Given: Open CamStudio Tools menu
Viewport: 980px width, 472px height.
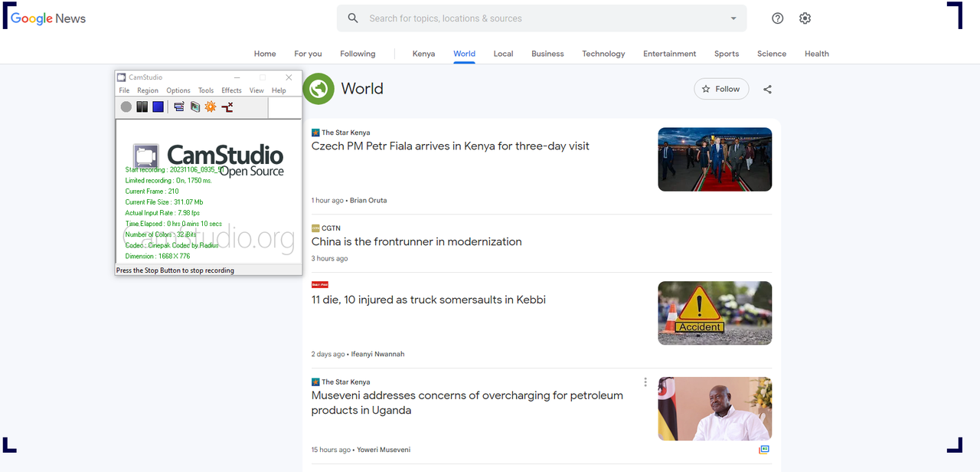Looking at the screenshot, I should click(206, 90).
